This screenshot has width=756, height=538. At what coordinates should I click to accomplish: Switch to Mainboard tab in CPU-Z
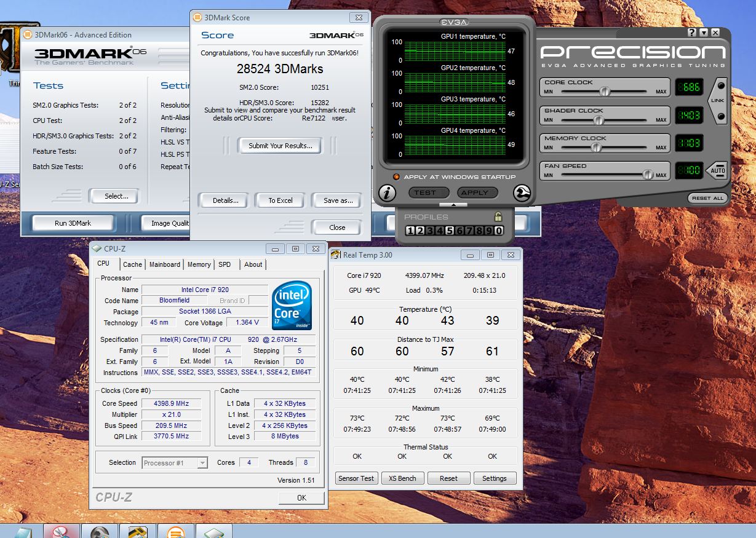(x=165, y=264)
